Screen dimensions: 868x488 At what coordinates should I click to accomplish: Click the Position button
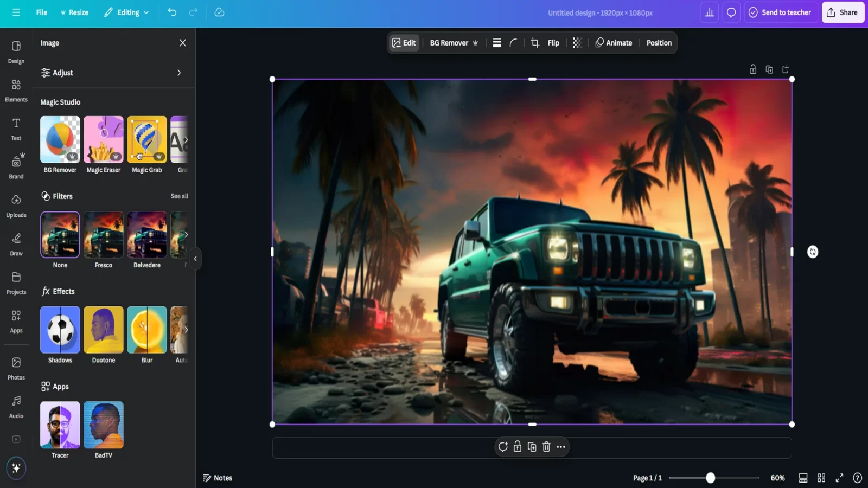659,43
